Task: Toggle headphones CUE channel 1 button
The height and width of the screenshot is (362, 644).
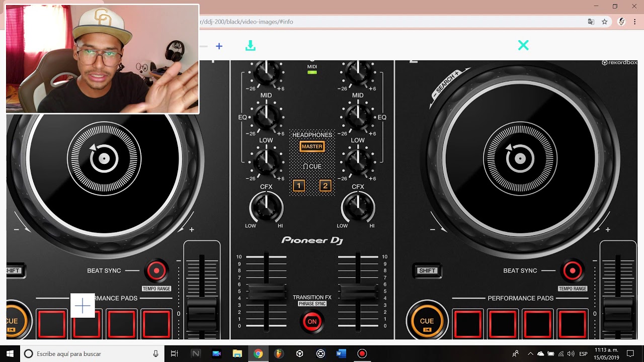Action: 299,186
